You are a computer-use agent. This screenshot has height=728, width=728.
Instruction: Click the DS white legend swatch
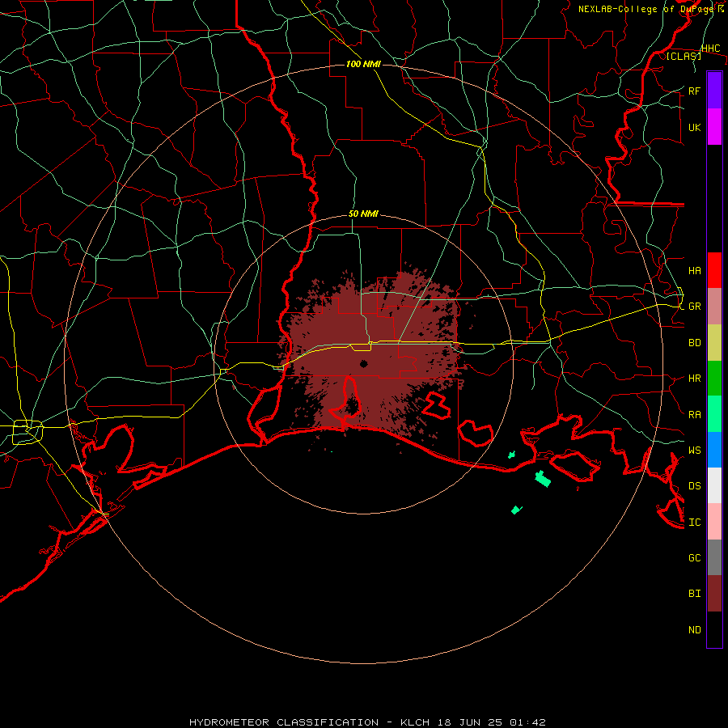coord(714,485)
